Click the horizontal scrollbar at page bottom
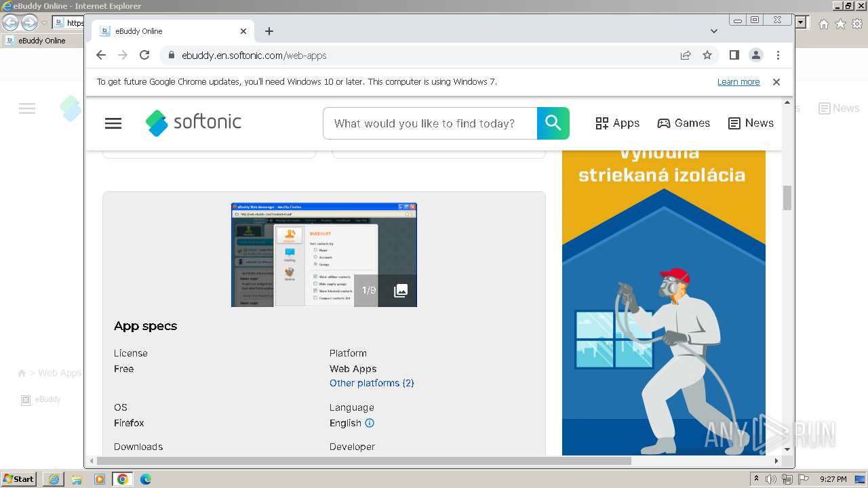The width and height of the screenshot is (868, 488). (x=364, y=461)
